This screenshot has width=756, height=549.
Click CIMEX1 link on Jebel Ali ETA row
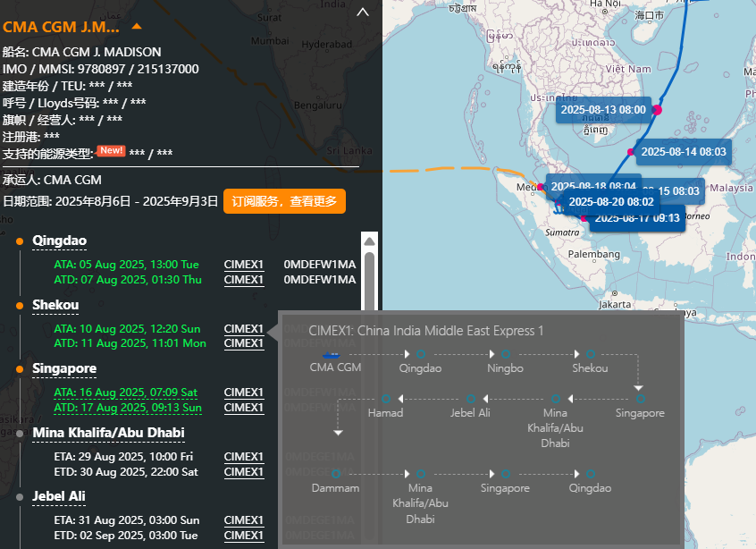click(244, 520)
